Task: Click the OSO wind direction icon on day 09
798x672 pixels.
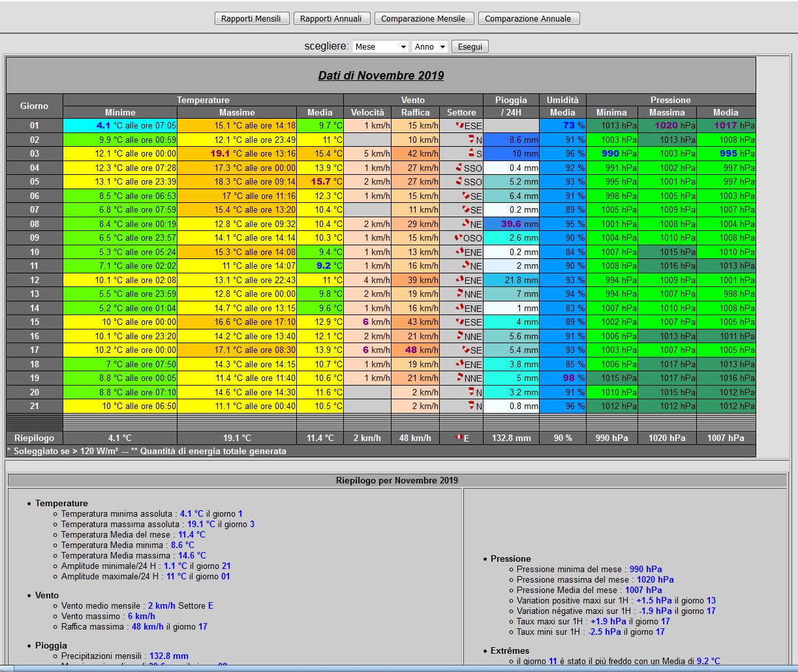Action: point(458,238)
